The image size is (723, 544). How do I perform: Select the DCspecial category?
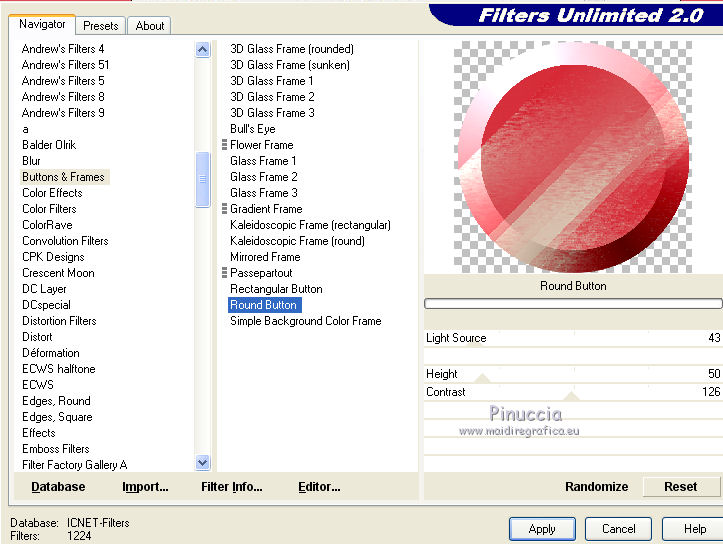(46, 305)
